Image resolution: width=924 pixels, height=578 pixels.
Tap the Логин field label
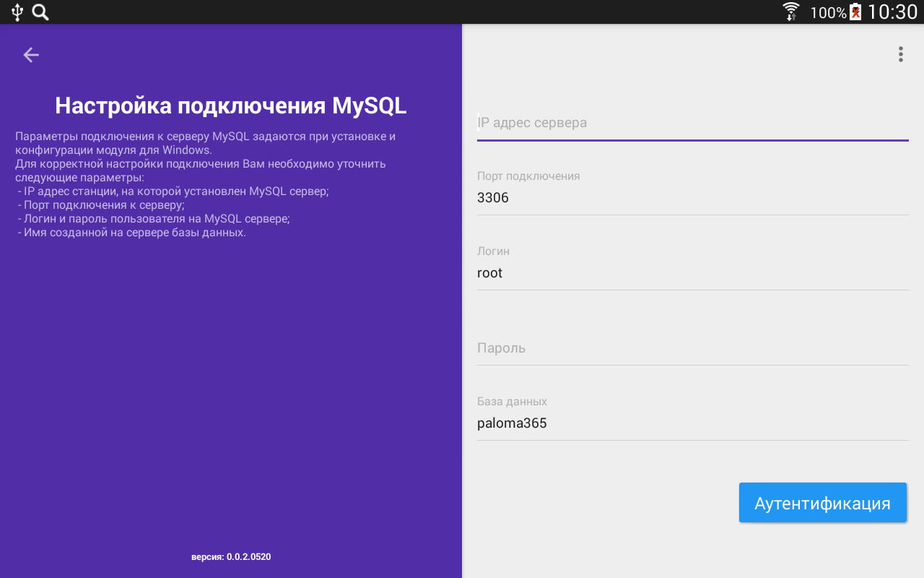(493, 251)
